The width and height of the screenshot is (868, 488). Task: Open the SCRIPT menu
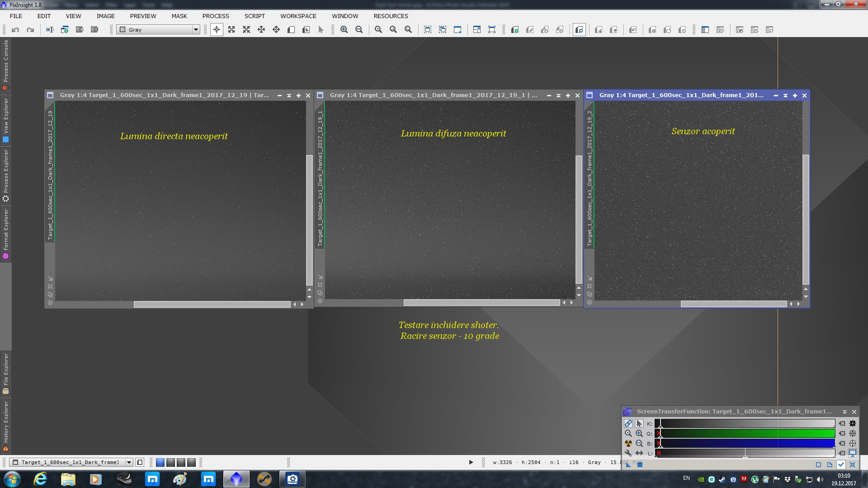pos(255,16)
